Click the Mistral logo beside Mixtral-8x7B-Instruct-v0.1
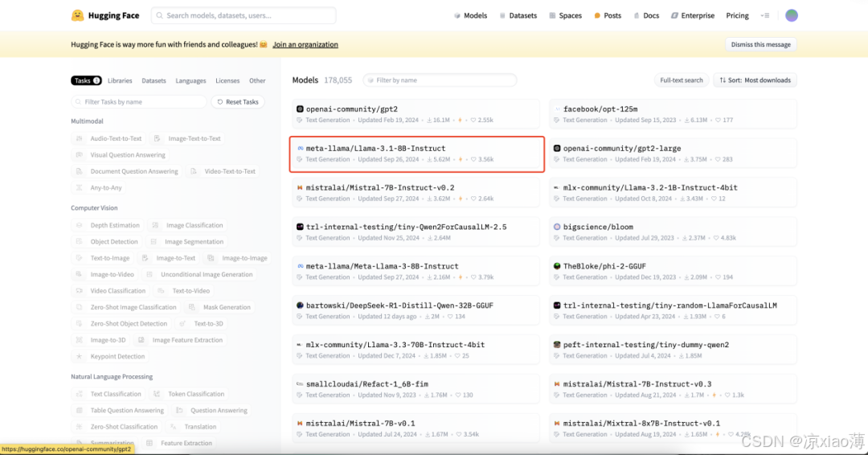This screenshot has width=868, height=455. tap(557, 424)
